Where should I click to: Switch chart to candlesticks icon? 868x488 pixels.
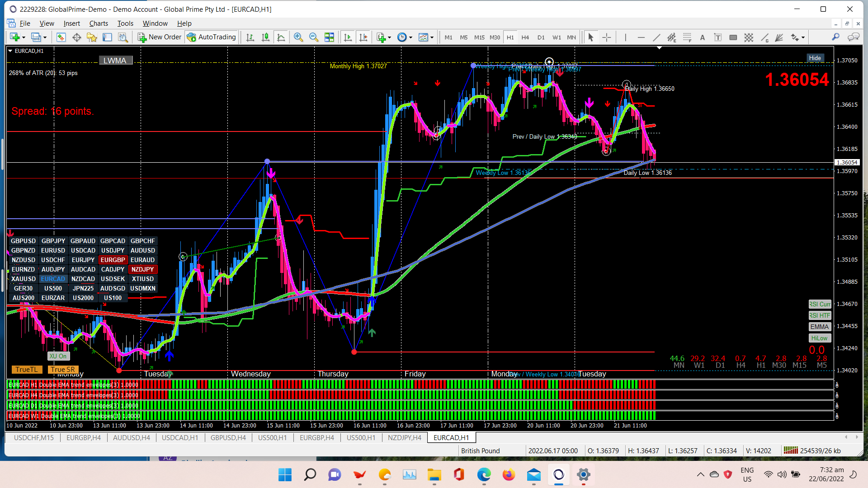(265, 38)
